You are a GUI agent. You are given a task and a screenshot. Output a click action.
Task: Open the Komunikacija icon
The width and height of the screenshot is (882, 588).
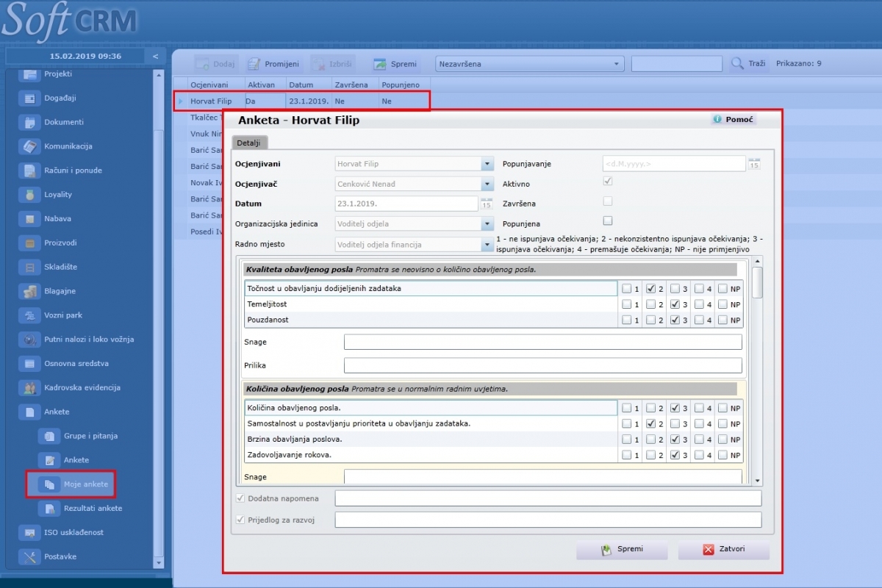pos(29,146)
